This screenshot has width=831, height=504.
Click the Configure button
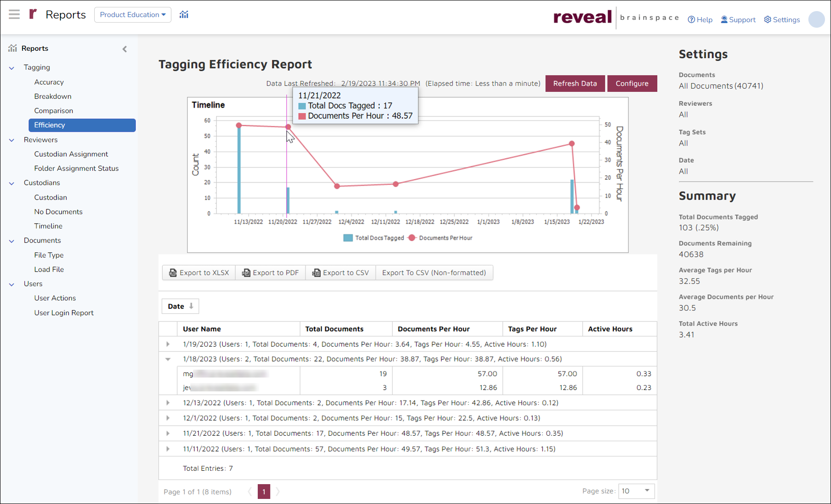[x=632, y=84]
